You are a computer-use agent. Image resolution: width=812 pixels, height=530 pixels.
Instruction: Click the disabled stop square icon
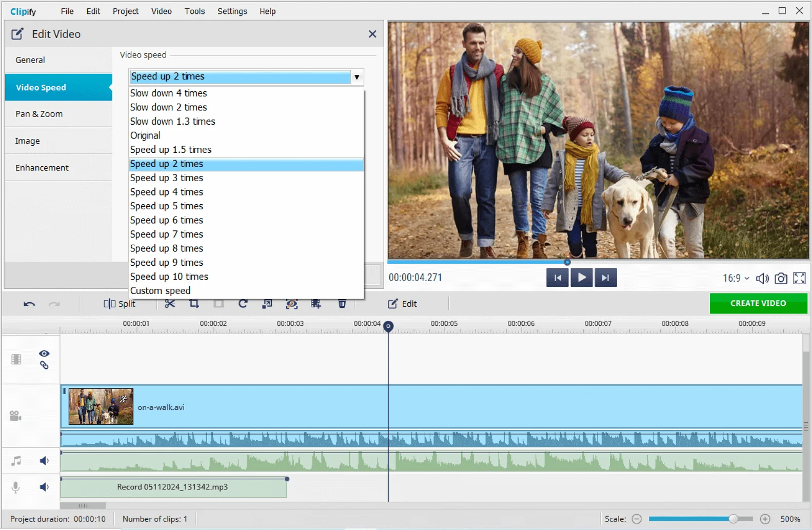click(x=219, y=304)
